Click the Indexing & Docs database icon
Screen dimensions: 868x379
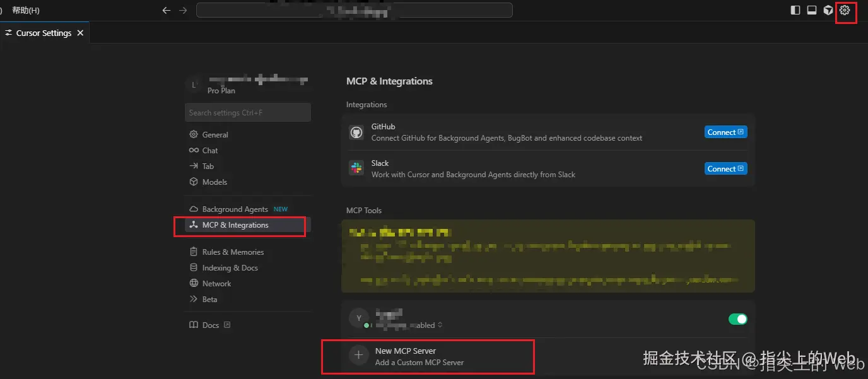click(194, 267)
